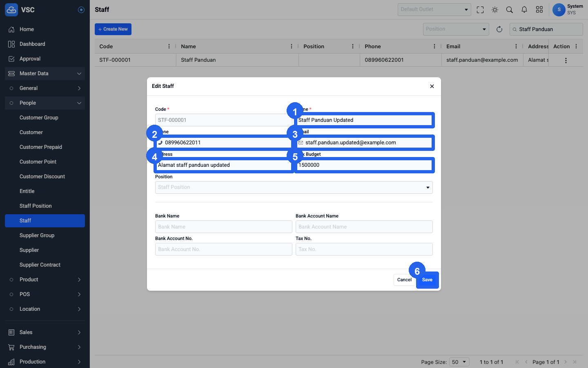Toggle the sidebar pin radio icon
Screen dimensions: 588x368
pos(81,10)
